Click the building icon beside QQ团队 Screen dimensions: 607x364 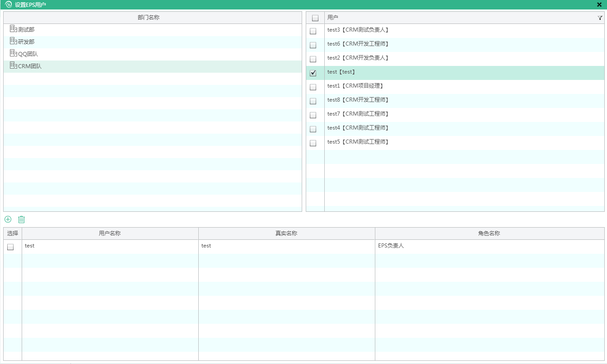click(x=13, y=53)
